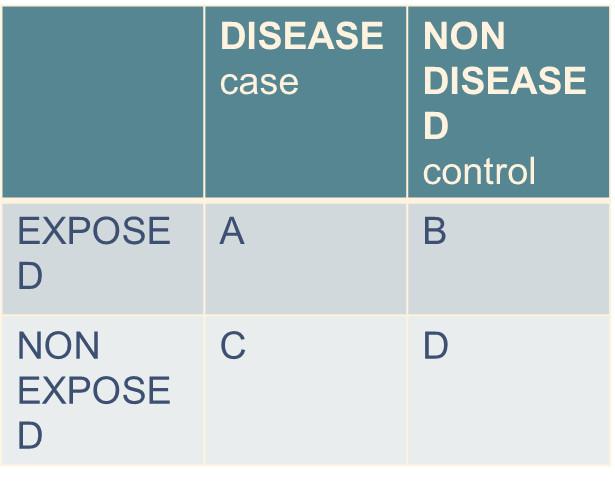Click the lone bold D above "control"
615x481 pixels.
436,127
